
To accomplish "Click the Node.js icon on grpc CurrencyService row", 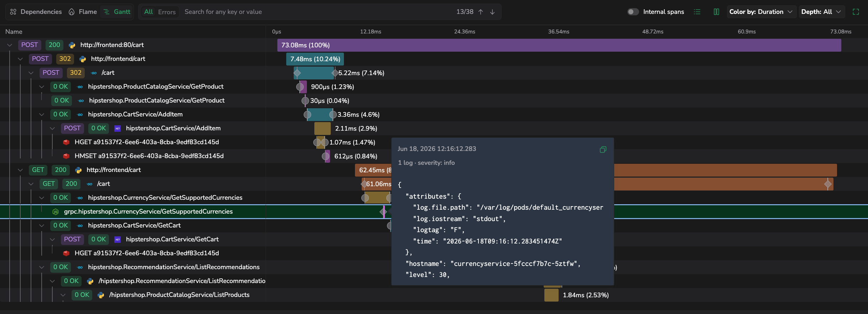I will tap(56, 212).
